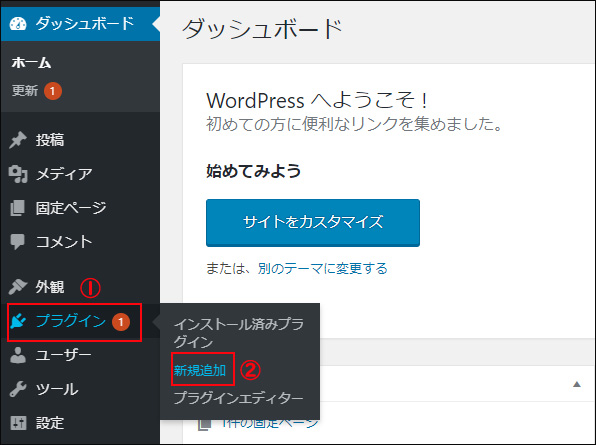Click the wrench icon beside ツール
The image size is (596, 445).
(x=17, y=389)
